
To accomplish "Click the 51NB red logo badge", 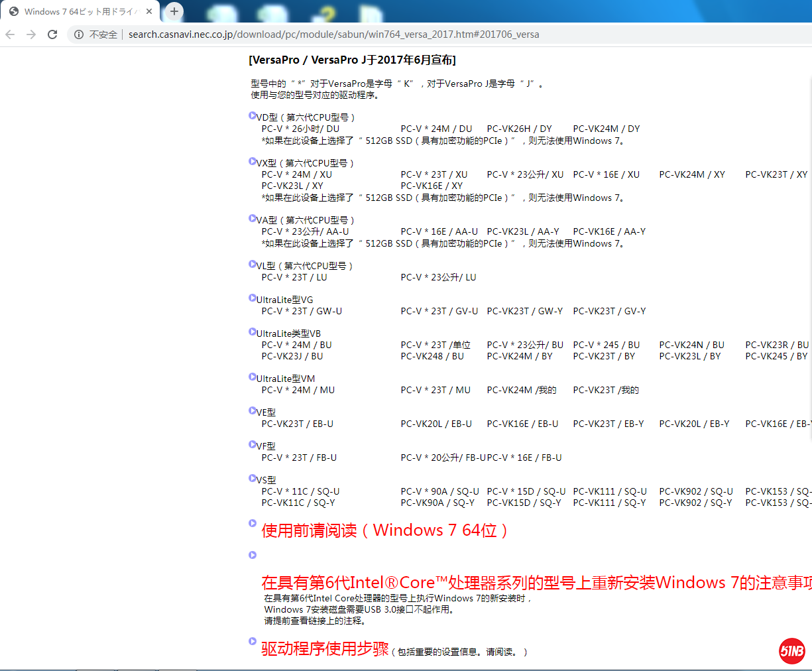I will pyautogui.click(x=791, y=650).
